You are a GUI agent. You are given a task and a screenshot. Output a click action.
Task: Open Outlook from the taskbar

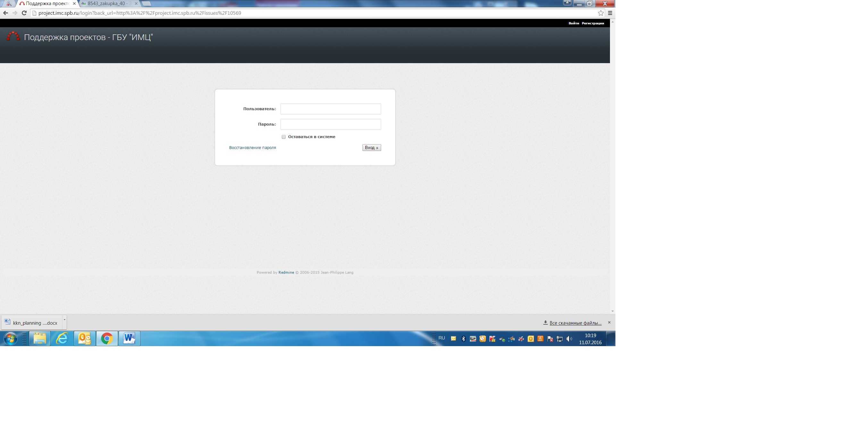(x=85, y=338)
